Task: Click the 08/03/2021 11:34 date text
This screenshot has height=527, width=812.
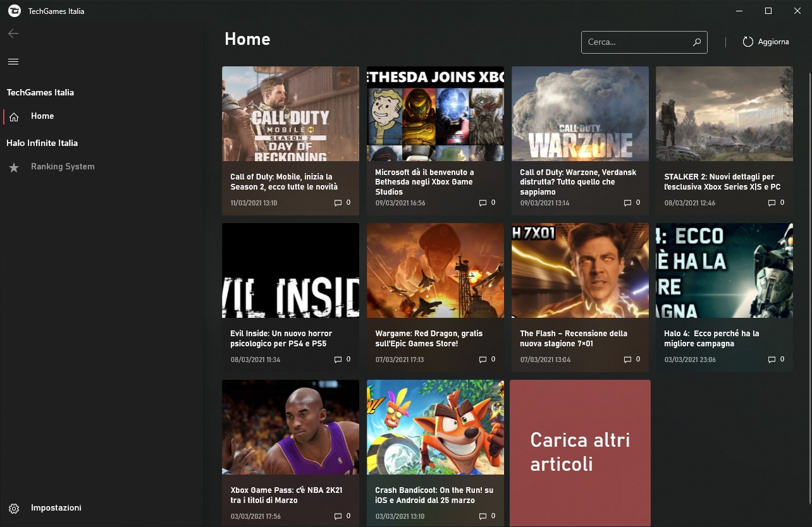Action: click(x=255, y=360)
